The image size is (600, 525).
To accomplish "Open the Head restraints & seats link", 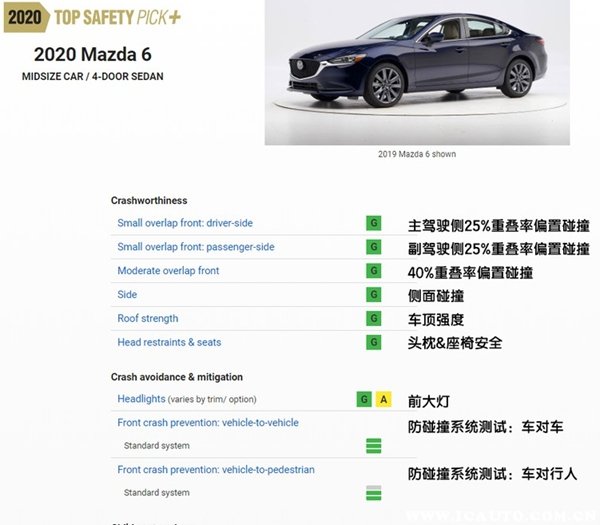I will [170, 343].
